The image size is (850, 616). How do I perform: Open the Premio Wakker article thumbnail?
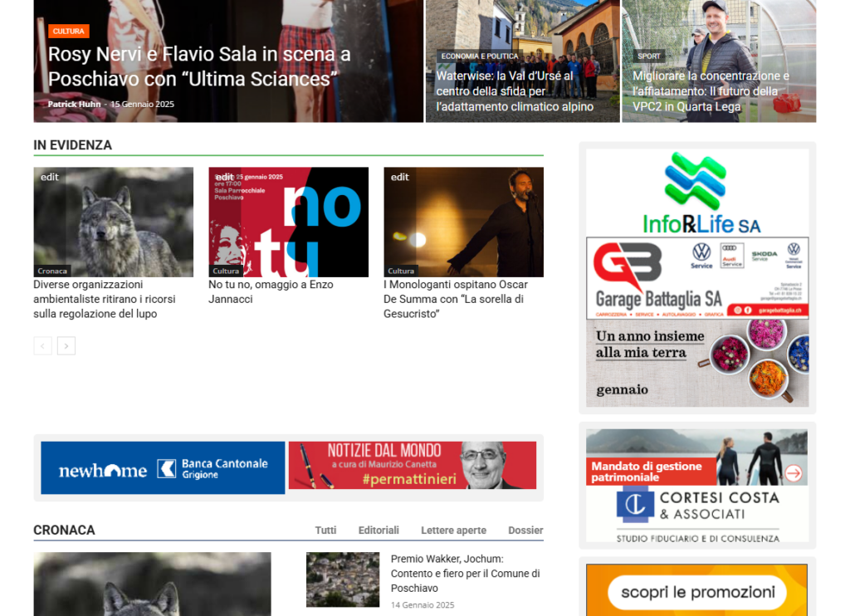coord(342,579)
